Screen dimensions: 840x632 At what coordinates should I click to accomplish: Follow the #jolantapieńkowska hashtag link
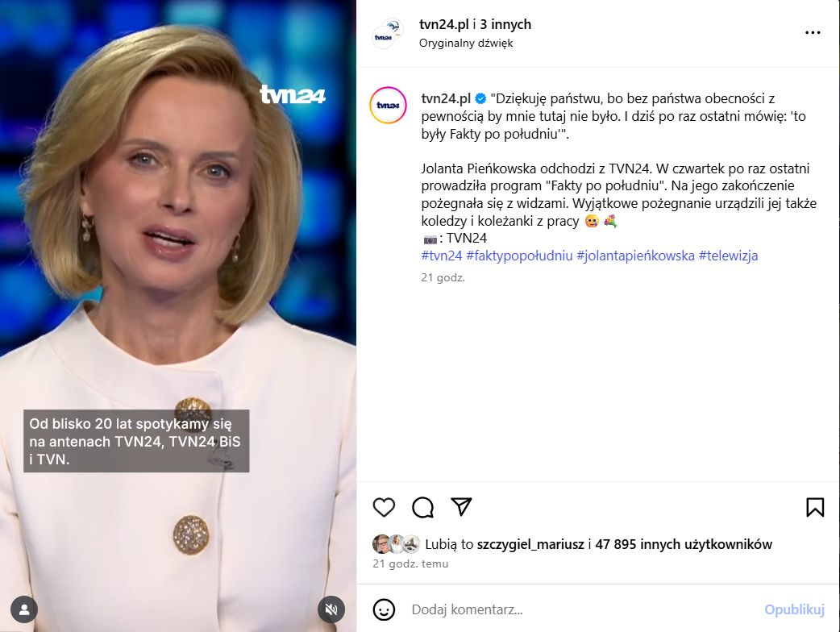pos(635,256)
